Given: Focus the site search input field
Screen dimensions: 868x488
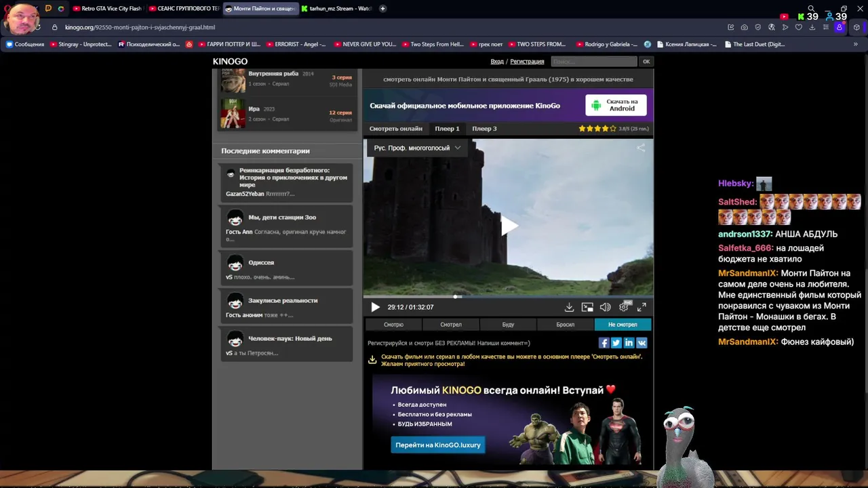Looking at the screenshot, I should (594, 62).
